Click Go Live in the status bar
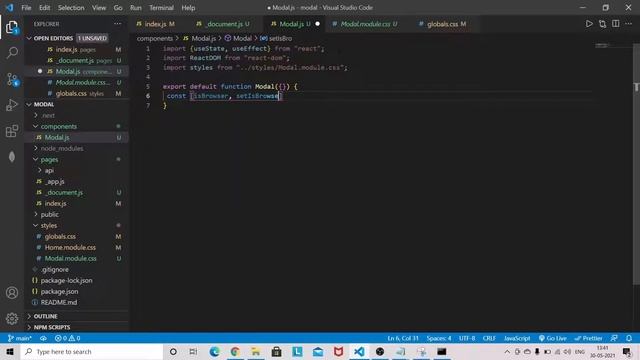Viewport: 640px width, 360px height. pyautogui.click(x=552, y=338)
